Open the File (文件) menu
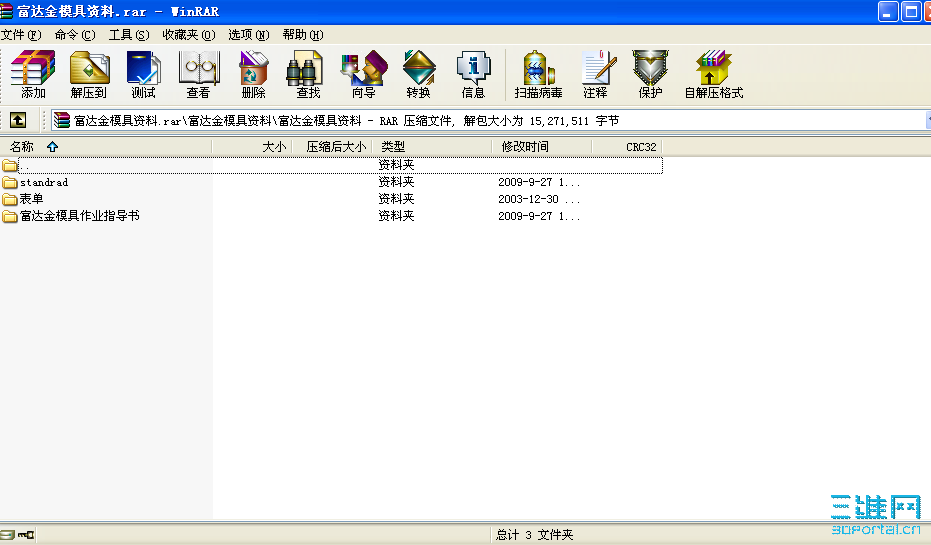 [x=21, y=35]
